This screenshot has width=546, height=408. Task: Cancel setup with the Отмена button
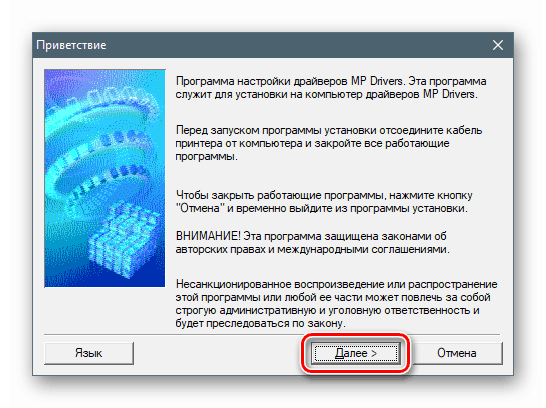pos(457,353)
